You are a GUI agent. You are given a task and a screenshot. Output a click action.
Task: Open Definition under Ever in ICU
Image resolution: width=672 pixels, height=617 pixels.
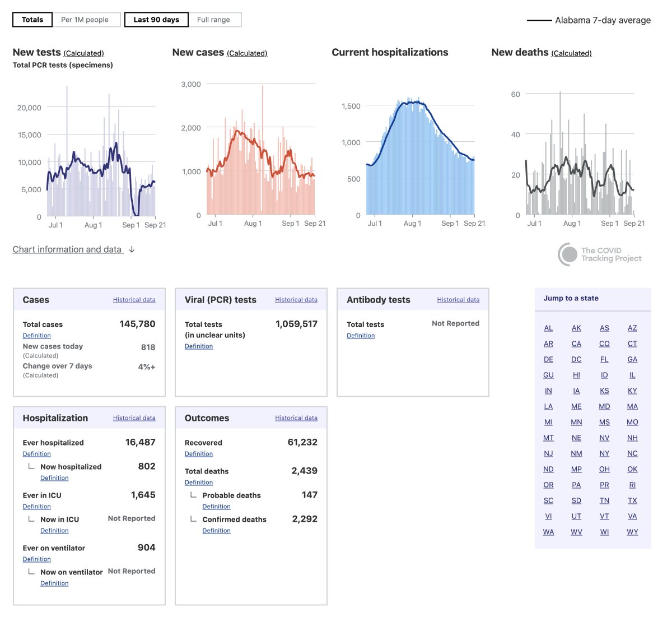point(37,507)
